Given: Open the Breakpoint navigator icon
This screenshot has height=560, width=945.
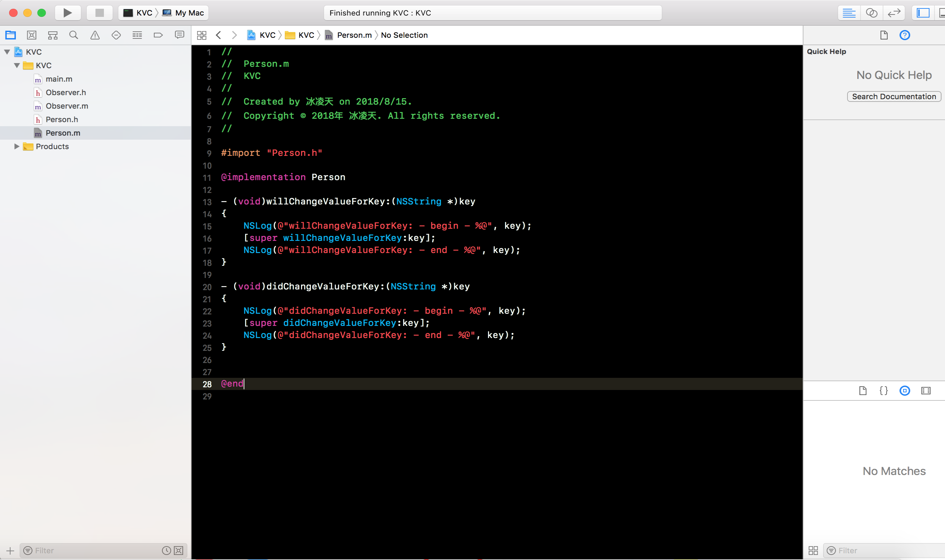Looking at the screenshot, I should [x=158, y=35].
